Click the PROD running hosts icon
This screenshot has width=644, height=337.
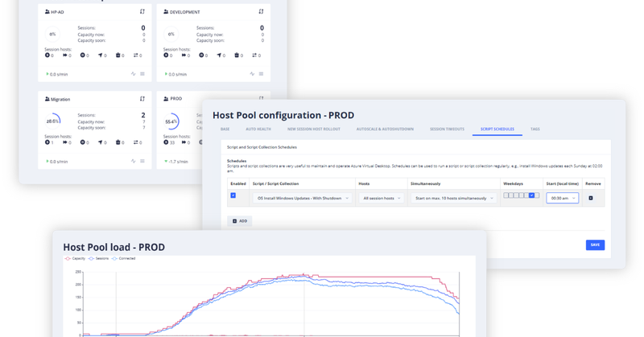[166, 142]
